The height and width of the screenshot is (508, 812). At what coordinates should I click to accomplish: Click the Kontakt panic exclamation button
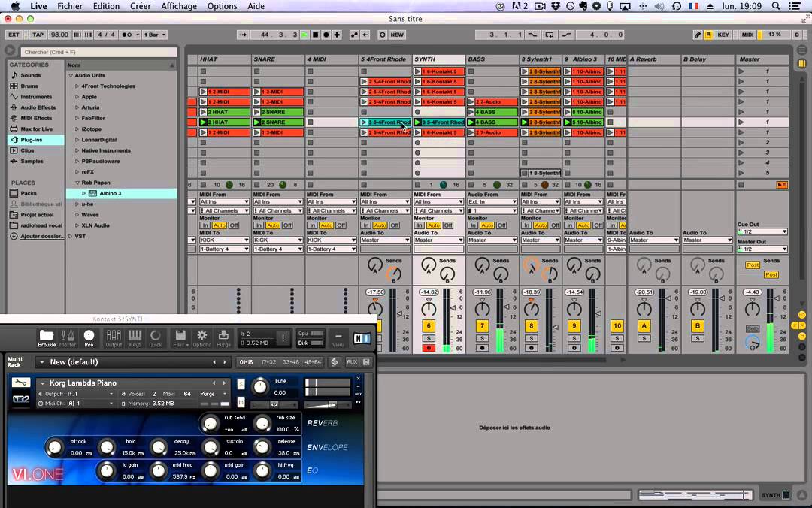pyautogui.click(x=283, y=338)
